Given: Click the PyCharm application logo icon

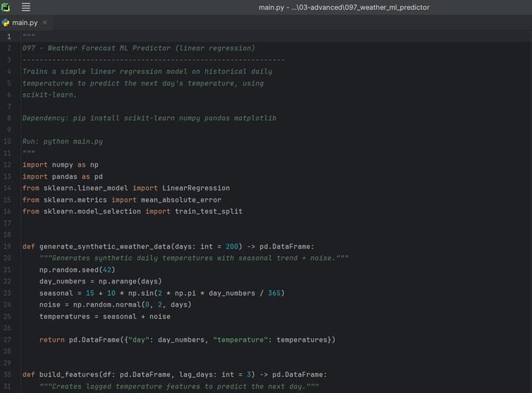Looking at the screenshot, I should tap(6, 7).
